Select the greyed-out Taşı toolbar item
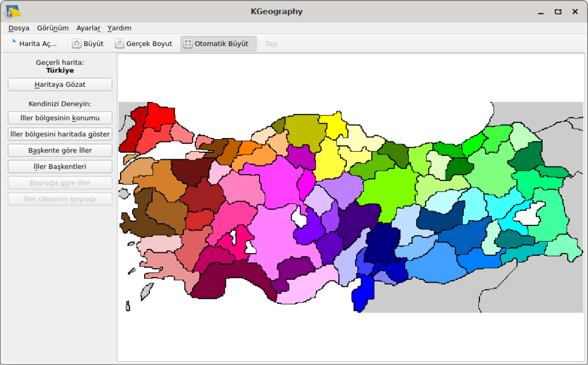The width and height of the screenshot is (588, 365). pos(271,44)
